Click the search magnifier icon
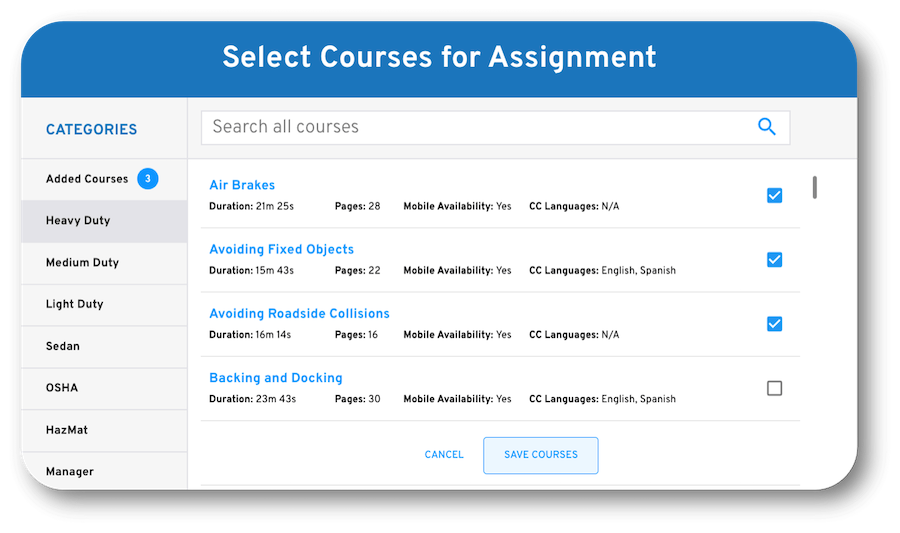 767,127
